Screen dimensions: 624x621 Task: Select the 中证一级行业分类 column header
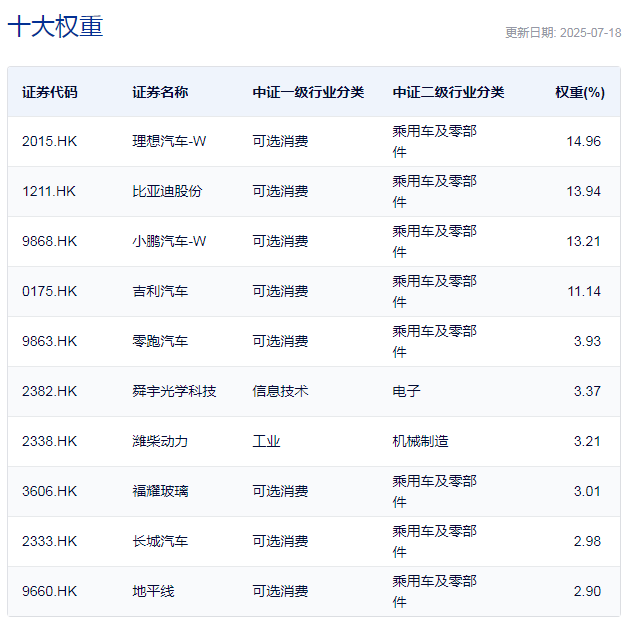point(308,92)
